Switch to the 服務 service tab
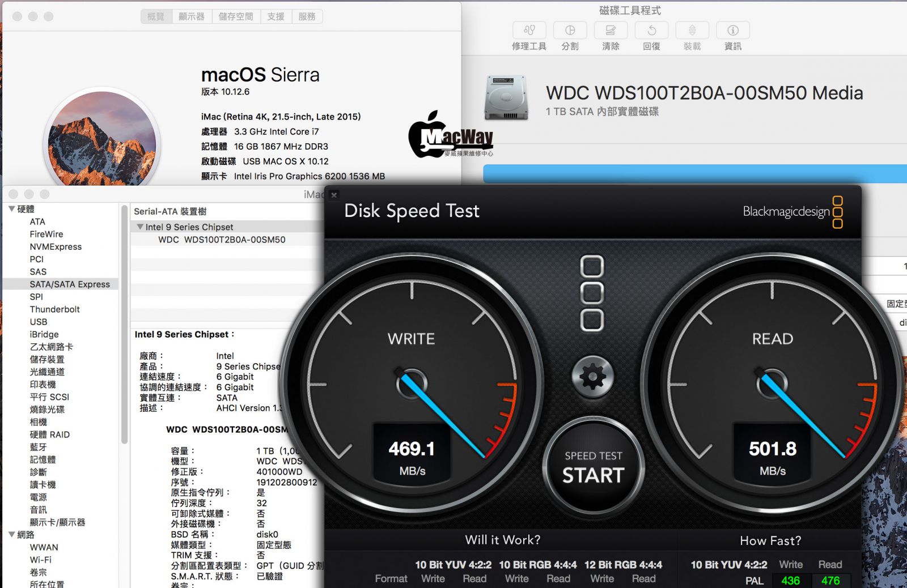The height and width of the screenshot is (588, 907). [307, 16]
